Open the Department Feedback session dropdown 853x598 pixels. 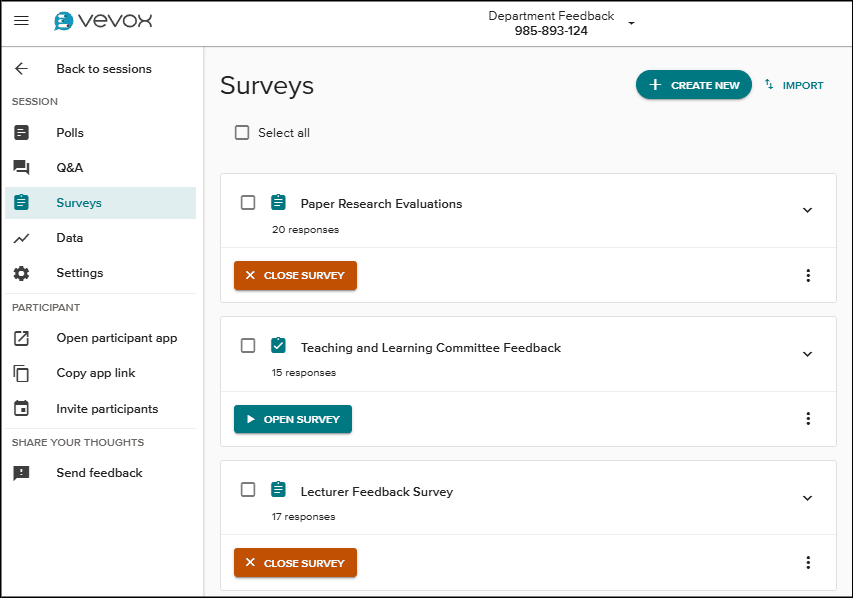click(x=631, y=22)
